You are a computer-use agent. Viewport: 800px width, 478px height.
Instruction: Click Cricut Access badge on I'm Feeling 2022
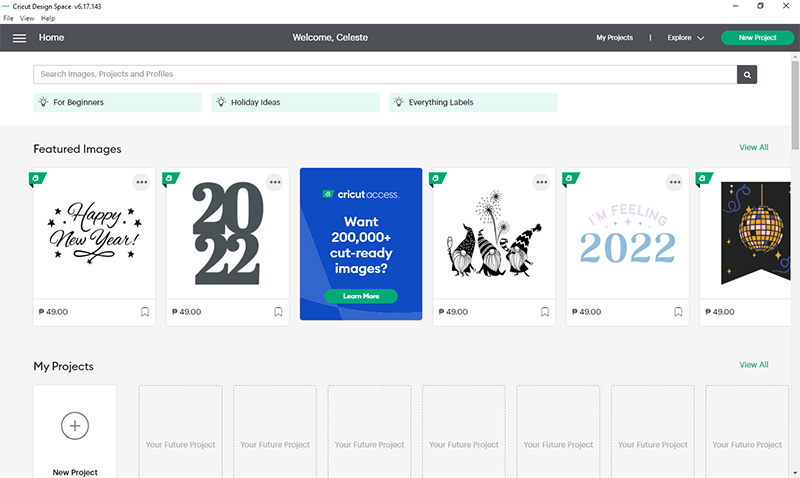click(570, 179)
